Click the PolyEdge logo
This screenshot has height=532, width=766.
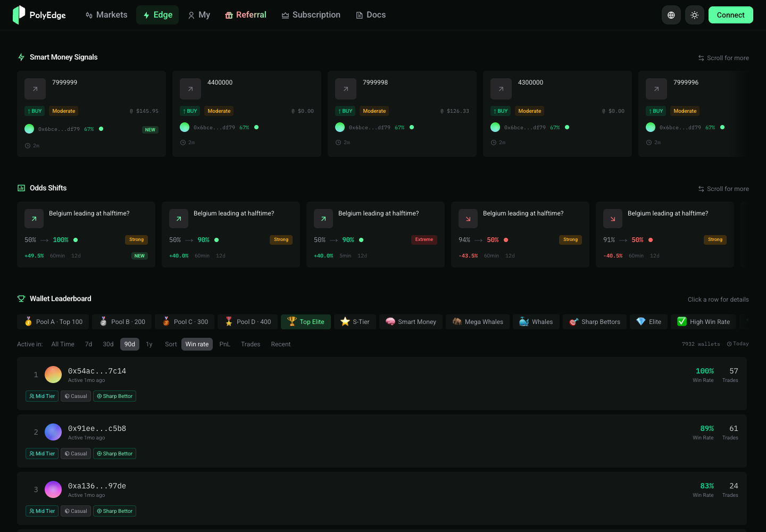[x=39, y=15]
